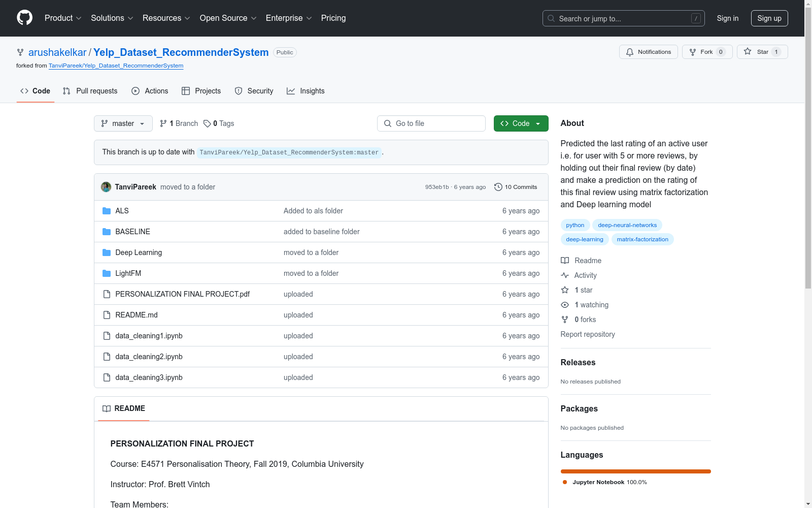Click the Releases heading link
The image size is (812, 508).
coord(578,362)
